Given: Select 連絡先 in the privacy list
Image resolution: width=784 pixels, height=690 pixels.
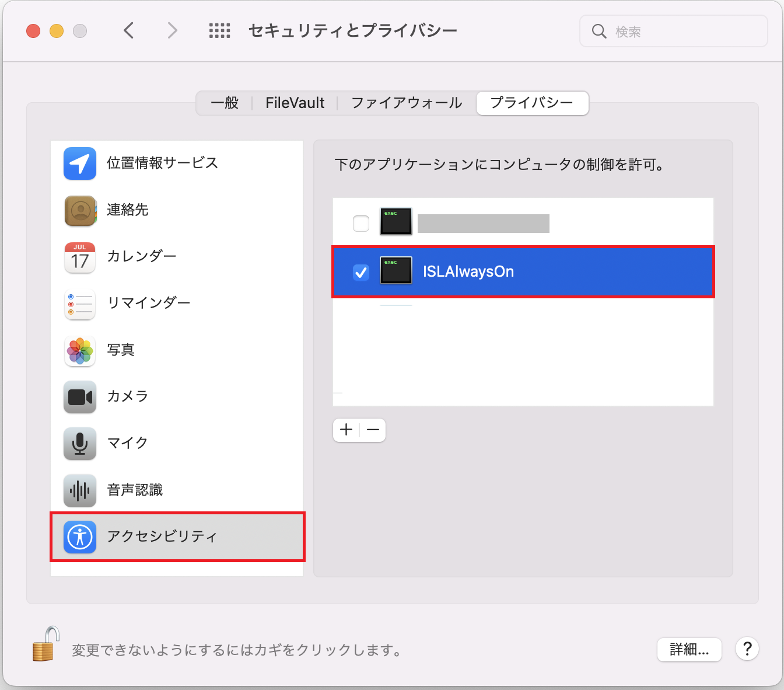Looking at the screenshot, I should (177, 210).
